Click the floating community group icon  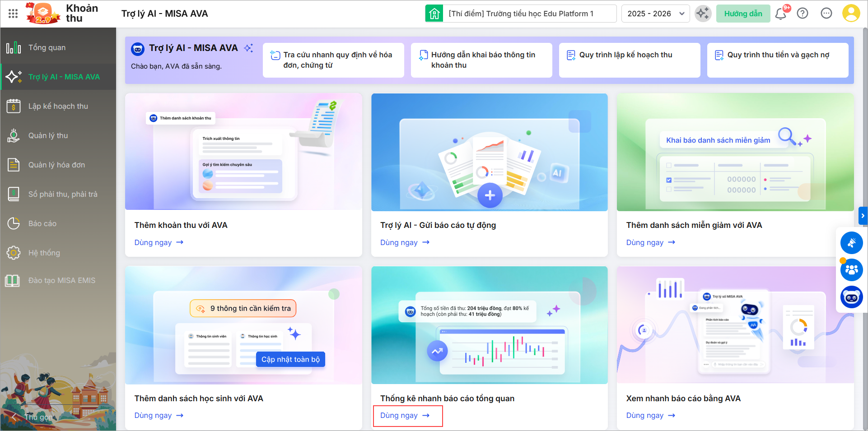852,270
